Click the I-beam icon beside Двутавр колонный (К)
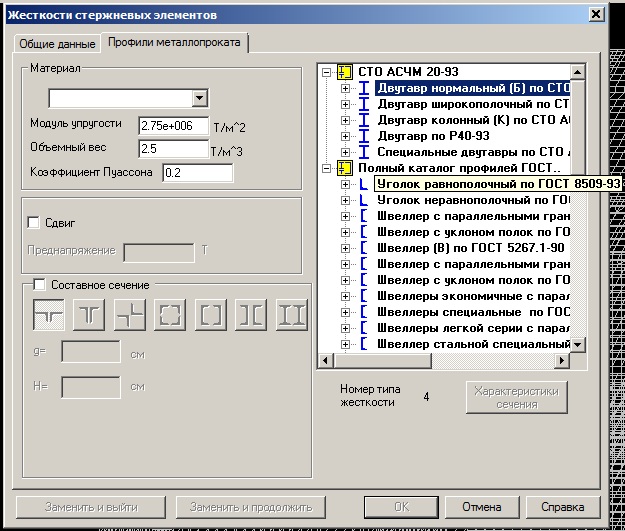The width and height of the screenshot is (625, 531). pyautogui.click(x=364, y=120)
